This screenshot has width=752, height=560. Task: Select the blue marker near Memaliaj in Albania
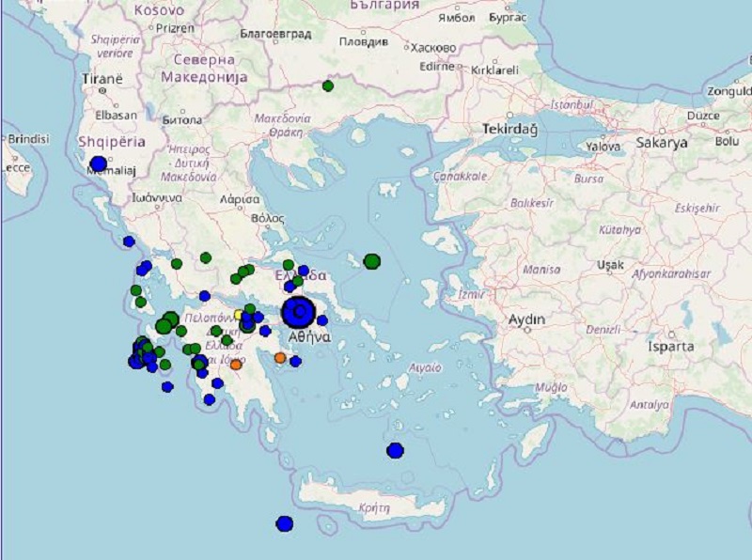(x=99, y=164)
